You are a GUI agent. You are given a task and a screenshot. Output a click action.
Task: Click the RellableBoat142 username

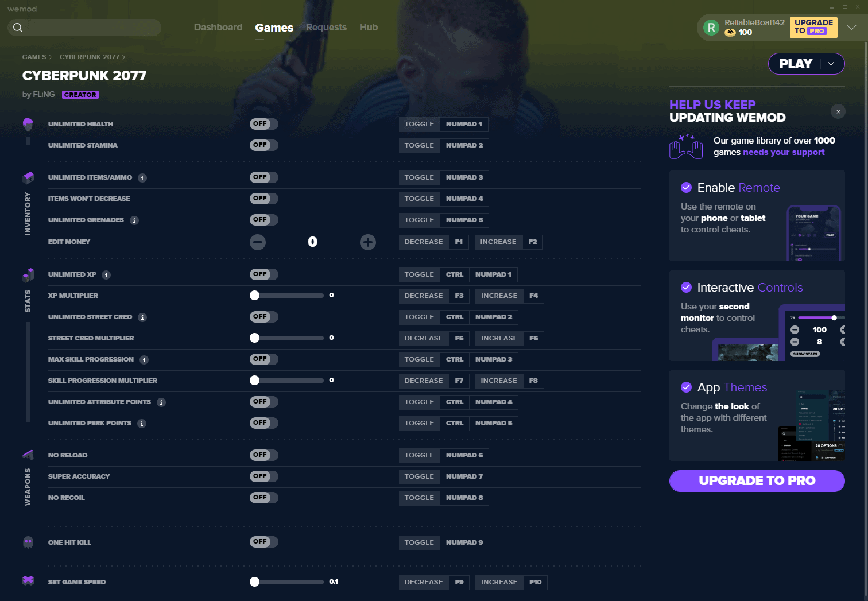[754, 22]
